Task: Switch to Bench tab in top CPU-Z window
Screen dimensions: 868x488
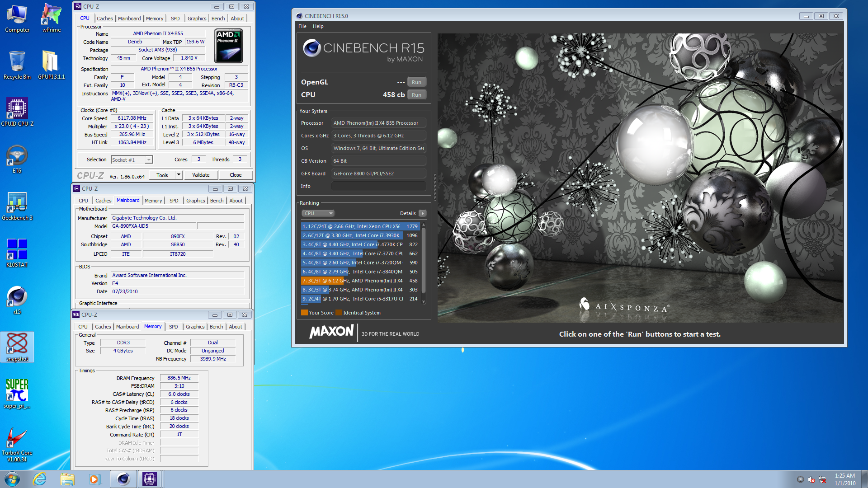Action: (x=218, y=19)
